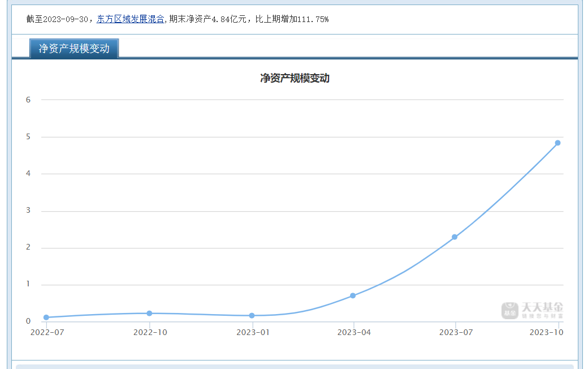
Task: Click the 2022-07 x-axis label
Action: click(x=47, y=332)
